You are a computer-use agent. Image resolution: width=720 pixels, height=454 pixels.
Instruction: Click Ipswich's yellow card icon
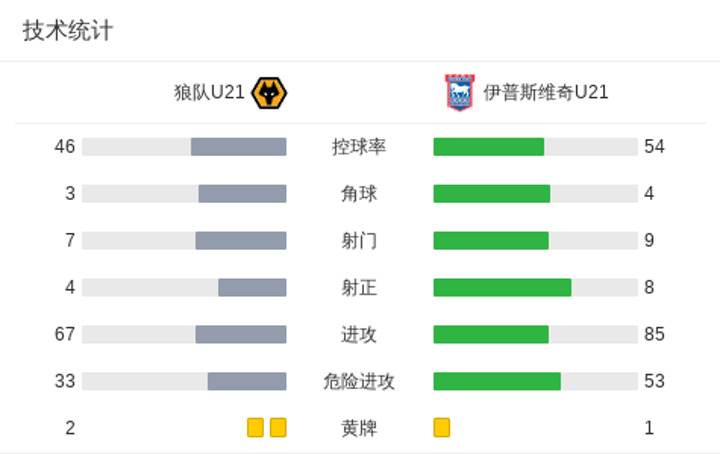tap(442, 427)
